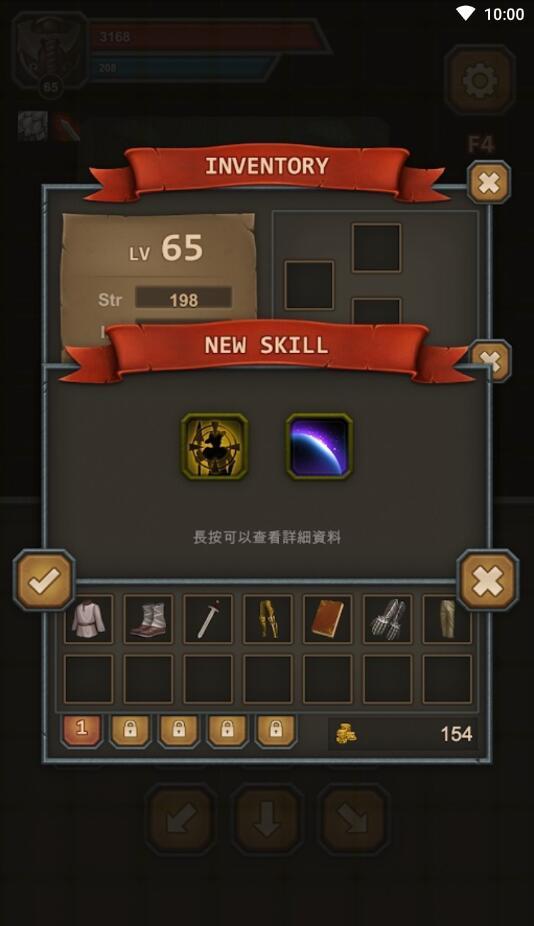
Task: Move down with the down arrow button
Action: coord(267,820)
